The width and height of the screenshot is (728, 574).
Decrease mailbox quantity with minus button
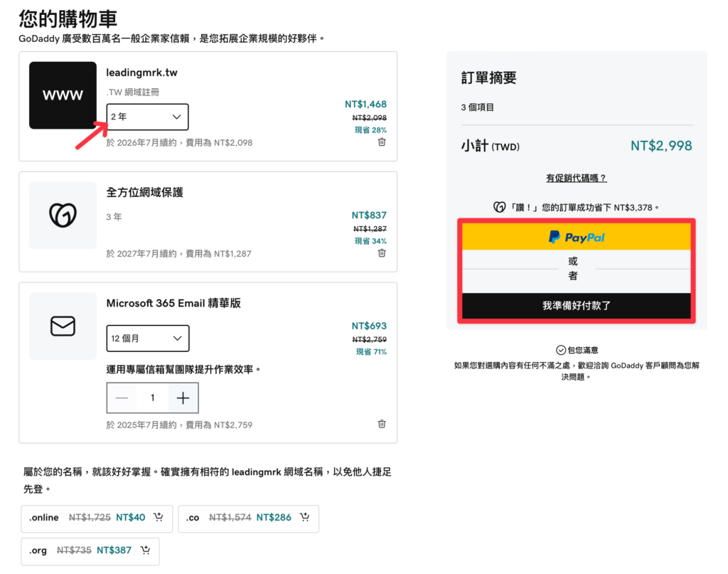point(122,398)
